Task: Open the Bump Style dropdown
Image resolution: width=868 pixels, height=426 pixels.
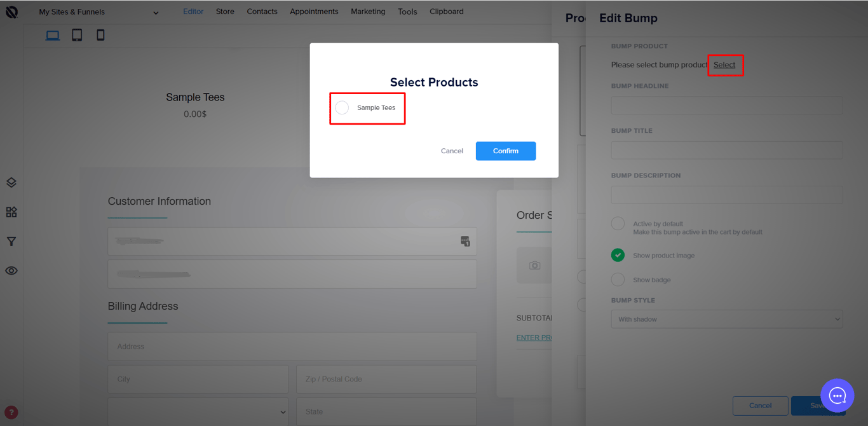Action: coord(726,319)
